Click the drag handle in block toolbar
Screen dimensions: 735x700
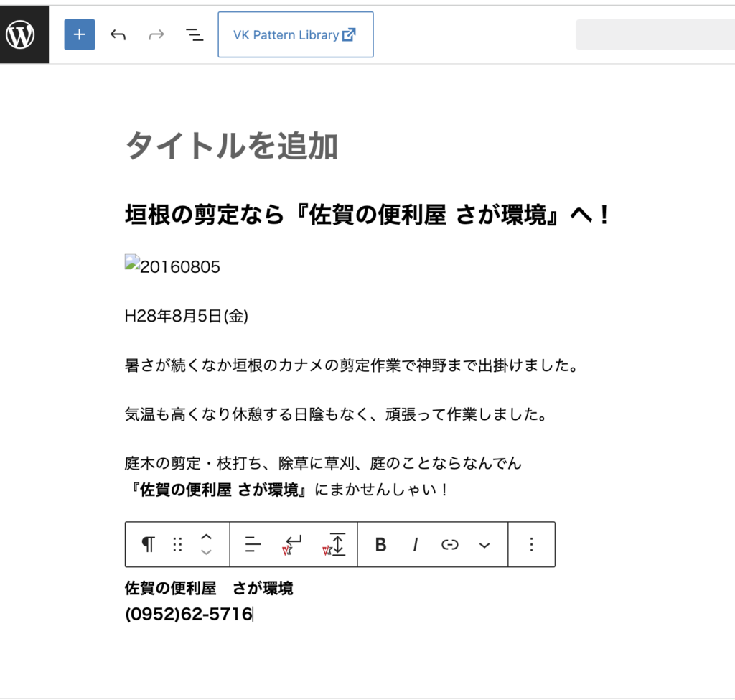177,544
